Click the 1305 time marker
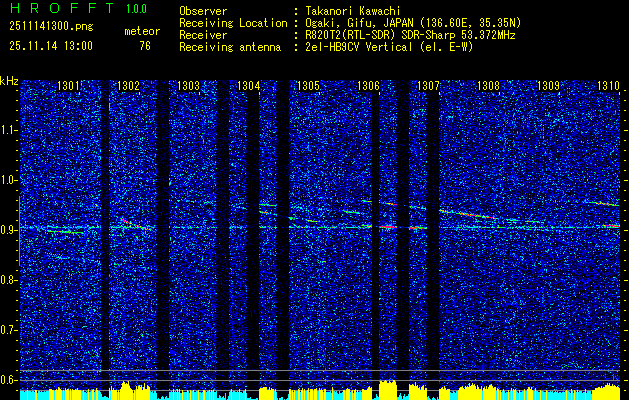Screen dimensions: 629x400 tap(308, 85)
